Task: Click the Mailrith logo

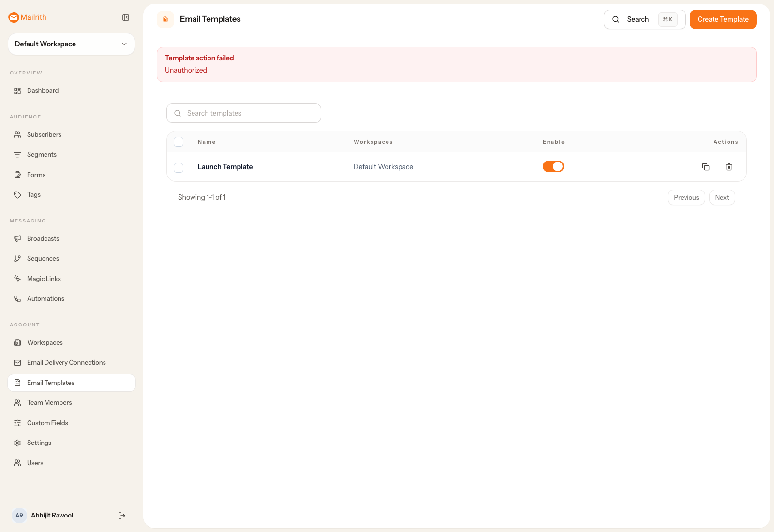Action: tap(27, 17)
